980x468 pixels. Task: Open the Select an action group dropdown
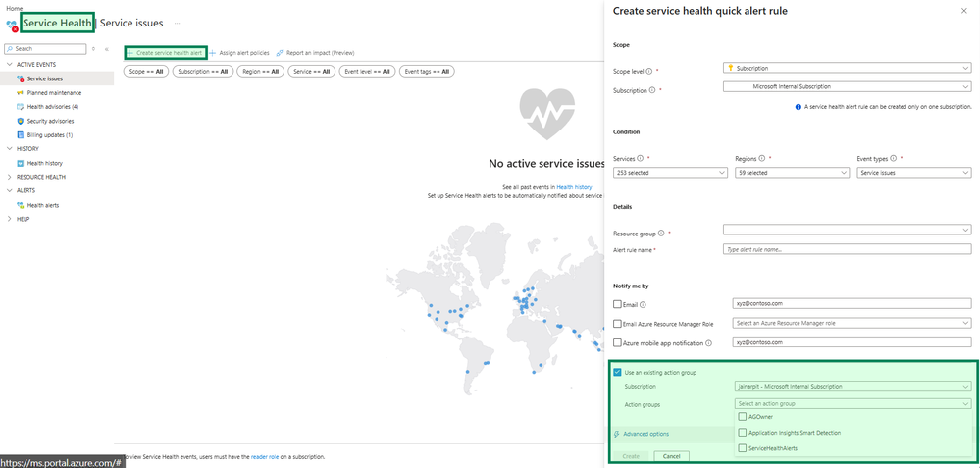click(x=851, y=403)
